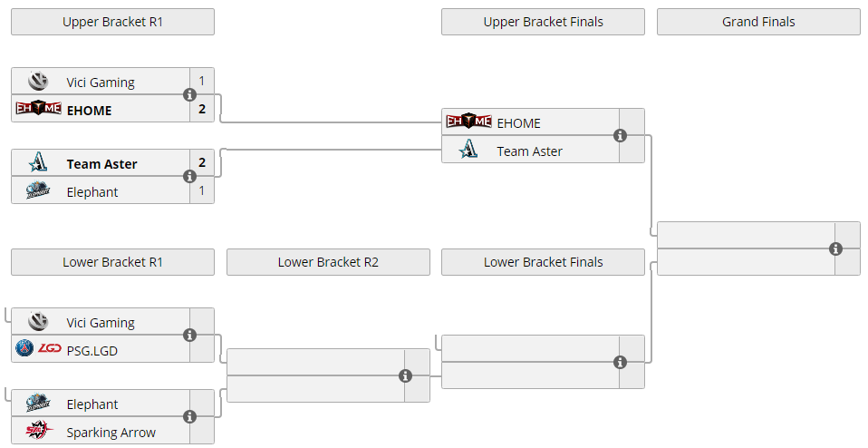This screenshot has width=868, height=448.
Task: Open Vici Gaming link in Upper Bracket R1
Action: tap(100, 83)
